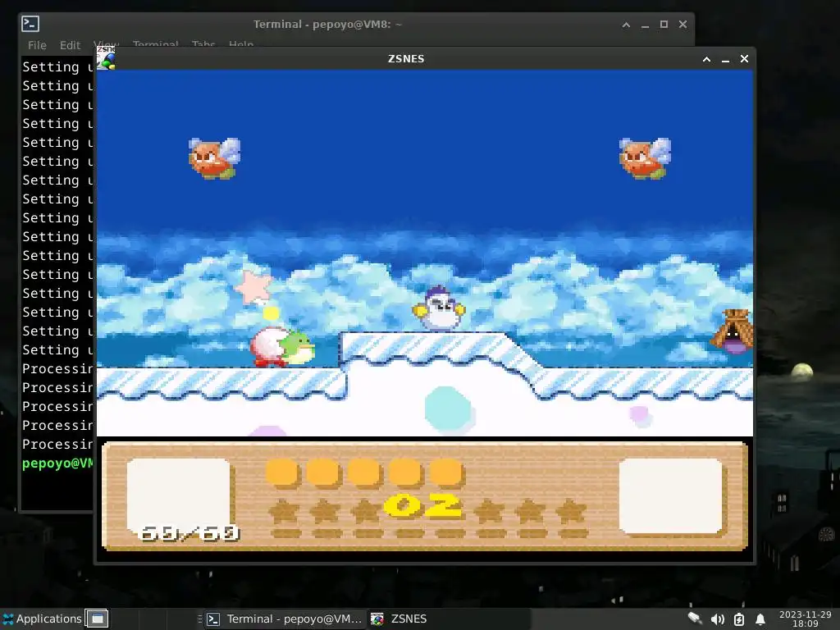Click the right flying enemy in the game
This screenshot has height=630, width=840.
(645, 158)
